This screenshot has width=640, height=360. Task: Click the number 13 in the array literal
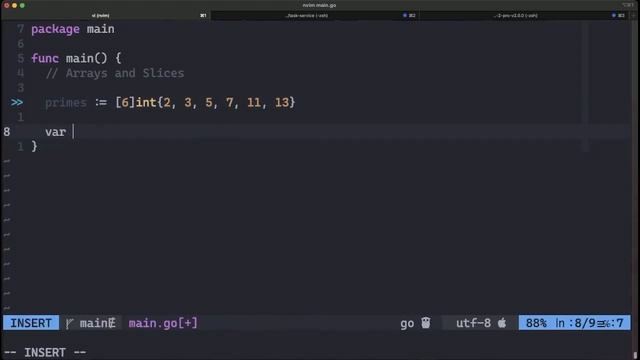coord(282,102)
